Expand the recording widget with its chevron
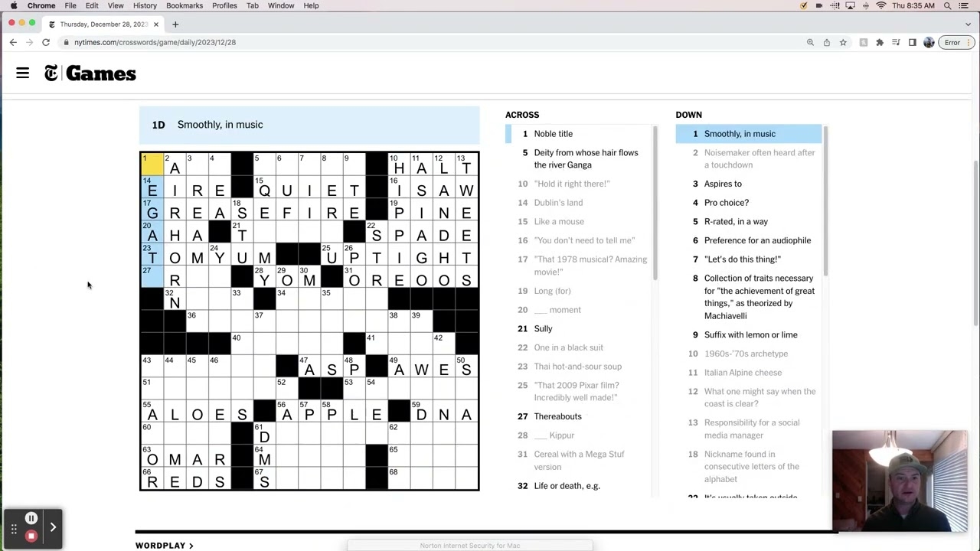This screenshot has width=980, height=551. (x=53, y=527)
